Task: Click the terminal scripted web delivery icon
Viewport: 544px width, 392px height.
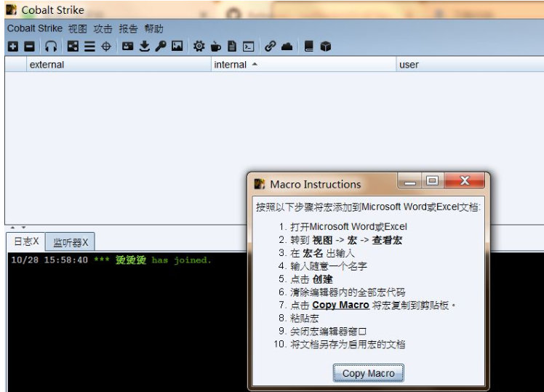Action: pyautogui.click(x=249, y=47)
